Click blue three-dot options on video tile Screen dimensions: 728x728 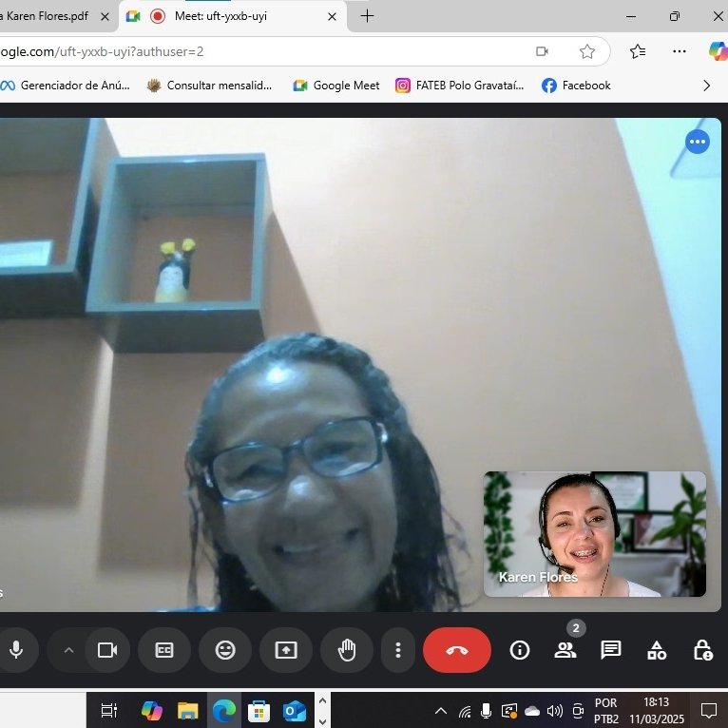point(698,142)
